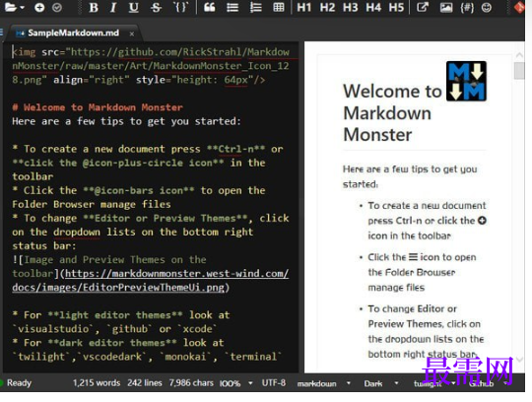Click the 1,215 words count
532x402 pixels.
(x=97, y=383)
